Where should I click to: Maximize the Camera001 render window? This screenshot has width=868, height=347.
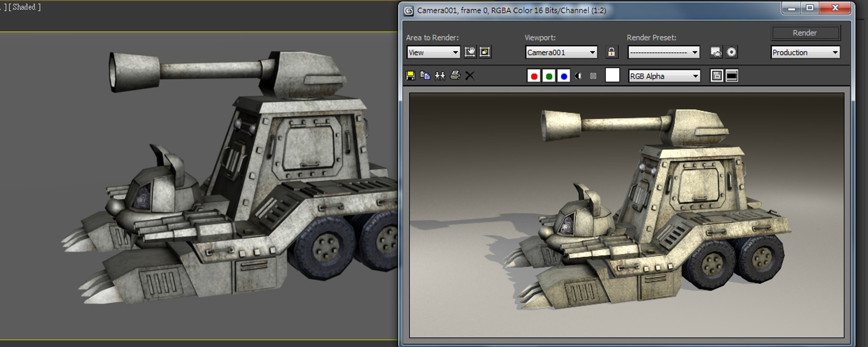coord(810,8)
